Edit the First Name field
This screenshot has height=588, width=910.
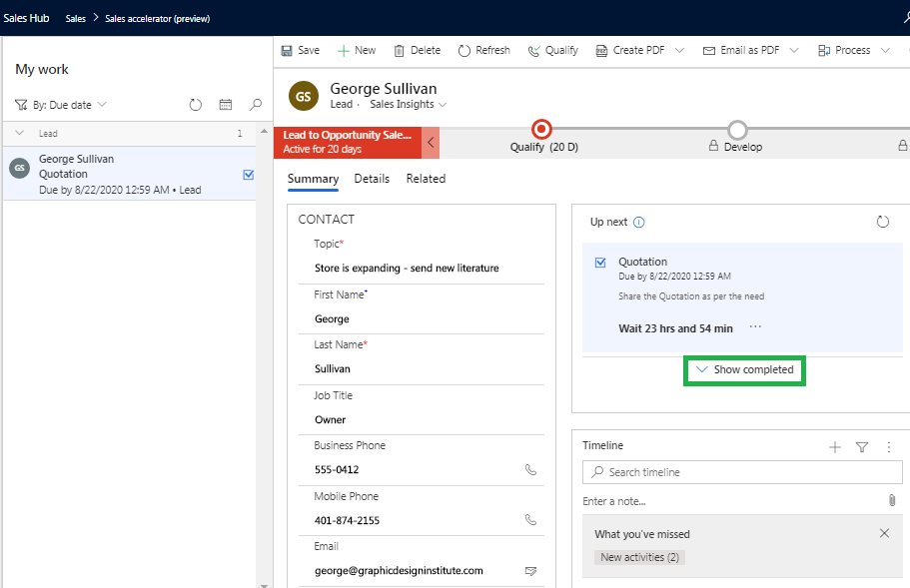pos(422,319)
